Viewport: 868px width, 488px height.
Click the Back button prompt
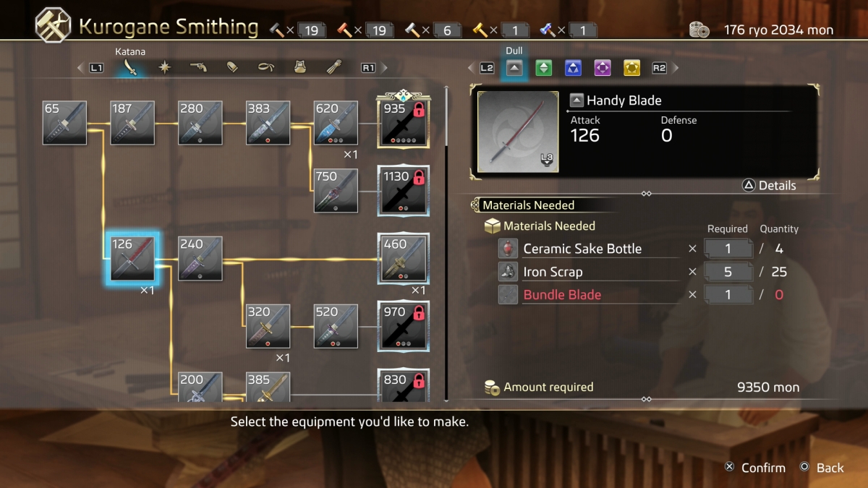(822, 468)
